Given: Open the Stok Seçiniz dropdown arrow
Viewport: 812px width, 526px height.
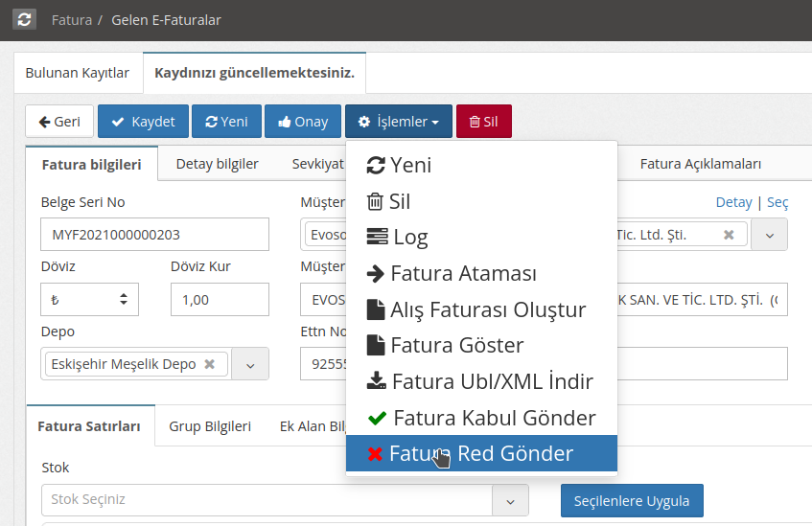Looking at the screenshot, I should [x=510, y=500].
